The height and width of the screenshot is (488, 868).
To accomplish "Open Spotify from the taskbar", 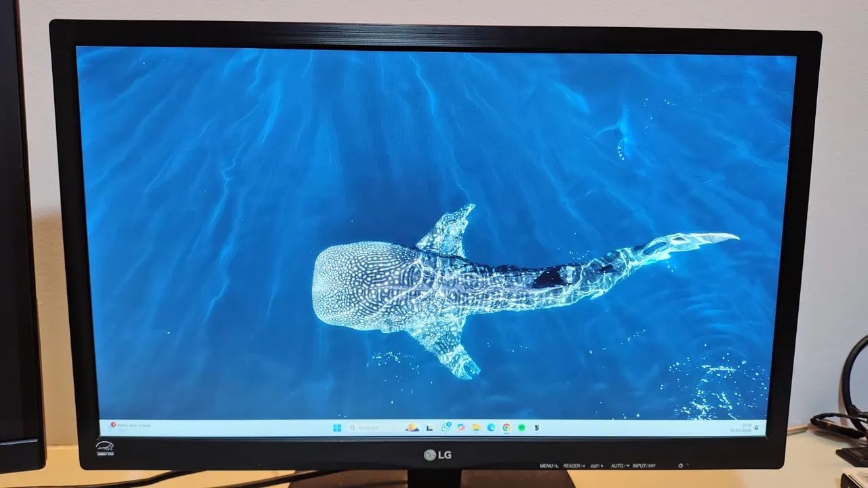I will pyautogui.click(x=521, y=428).
